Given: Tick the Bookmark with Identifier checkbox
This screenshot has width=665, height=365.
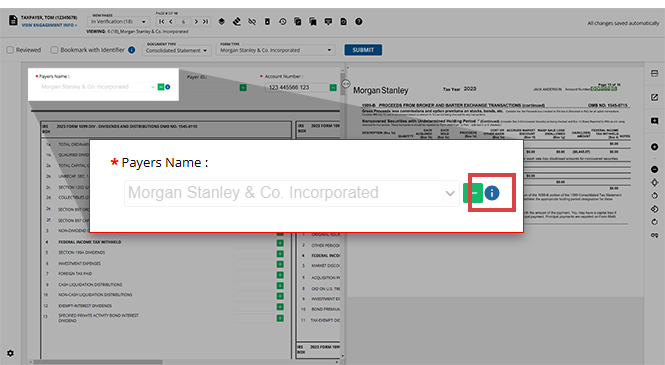Looking at the screenshot, I should [x=54, y=50].
